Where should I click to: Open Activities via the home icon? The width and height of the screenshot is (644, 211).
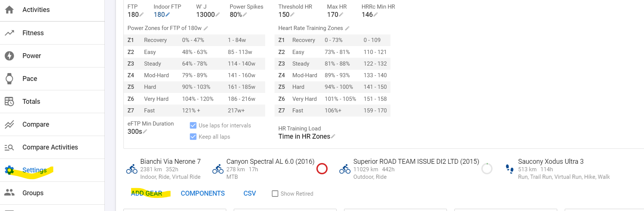9,10
